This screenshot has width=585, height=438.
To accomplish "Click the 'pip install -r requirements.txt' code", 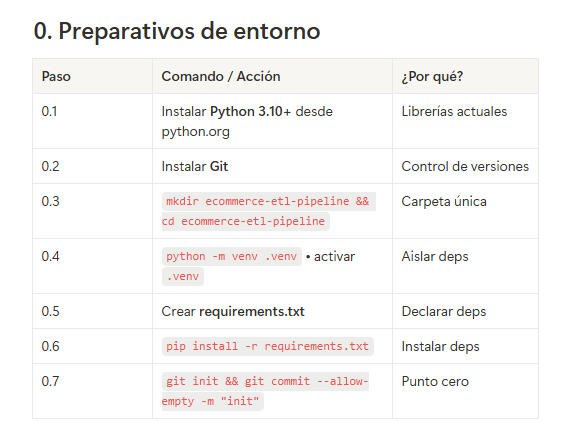I will tap(268, 346).
